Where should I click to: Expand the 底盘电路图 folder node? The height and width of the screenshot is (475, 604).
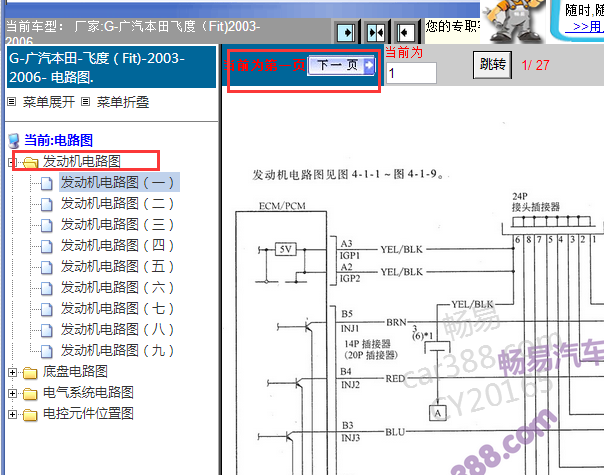pyautogui.click(x=12, y=373)
